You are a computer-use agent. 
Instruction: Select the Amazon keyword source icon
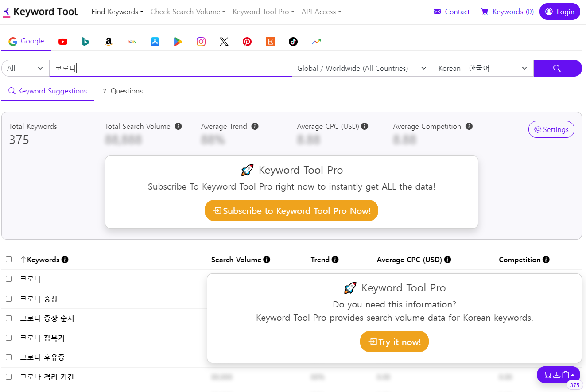(109, 42)
